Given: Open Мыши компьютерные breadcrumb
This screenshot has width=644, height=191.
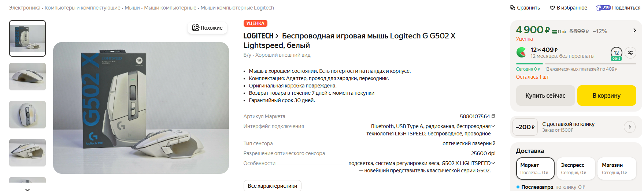Looking at the screenshot, I should 170,8.
